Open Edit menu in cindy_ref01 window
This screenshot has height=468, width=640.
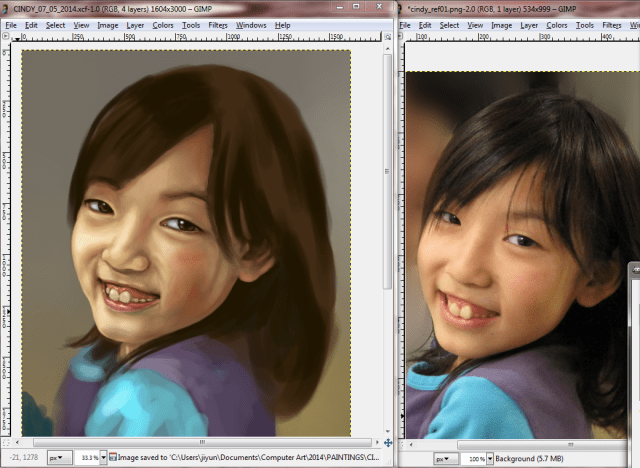425,25
